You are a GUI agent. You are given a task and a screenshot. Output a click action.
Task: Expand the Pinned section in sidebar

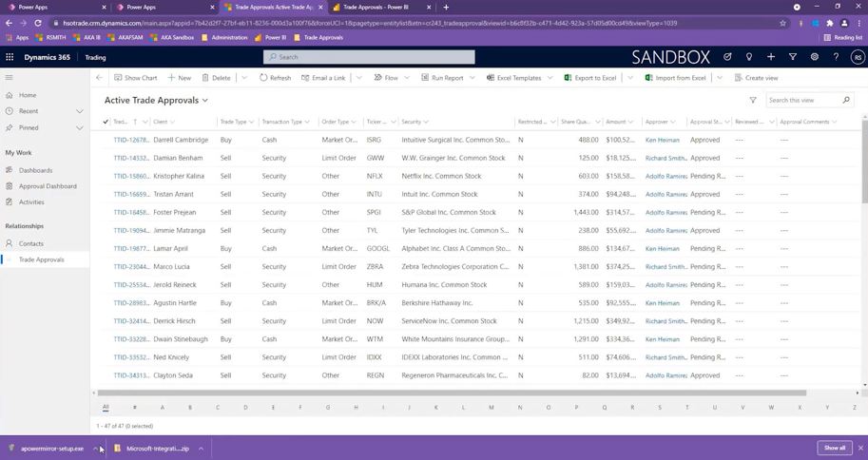point(79,128)
